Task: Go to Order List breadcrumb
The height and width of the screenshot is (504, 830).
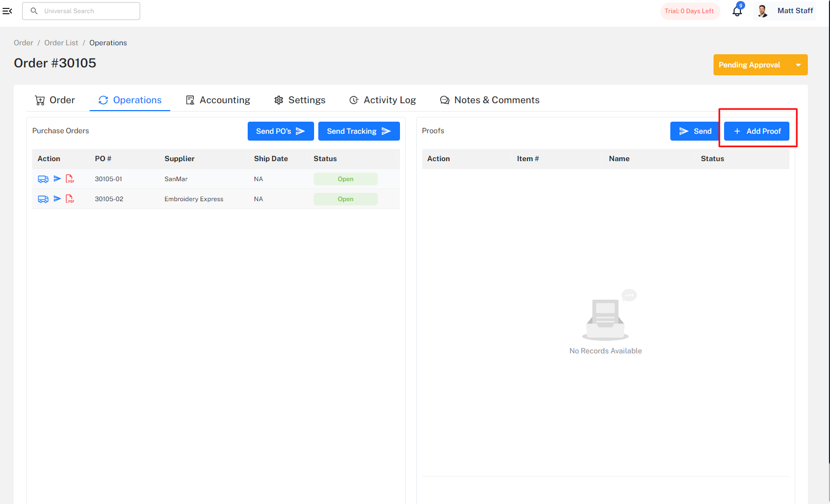Action: (x=61, y=43)
